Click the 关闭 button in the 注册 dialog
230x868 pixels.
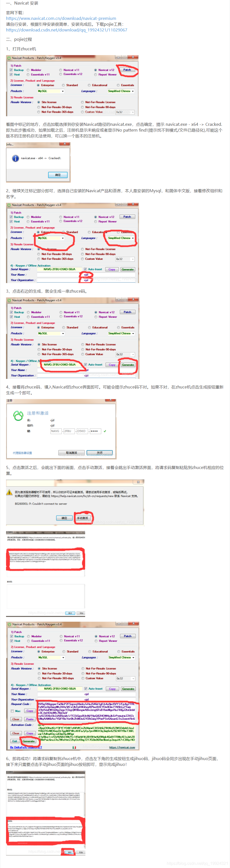100,453
